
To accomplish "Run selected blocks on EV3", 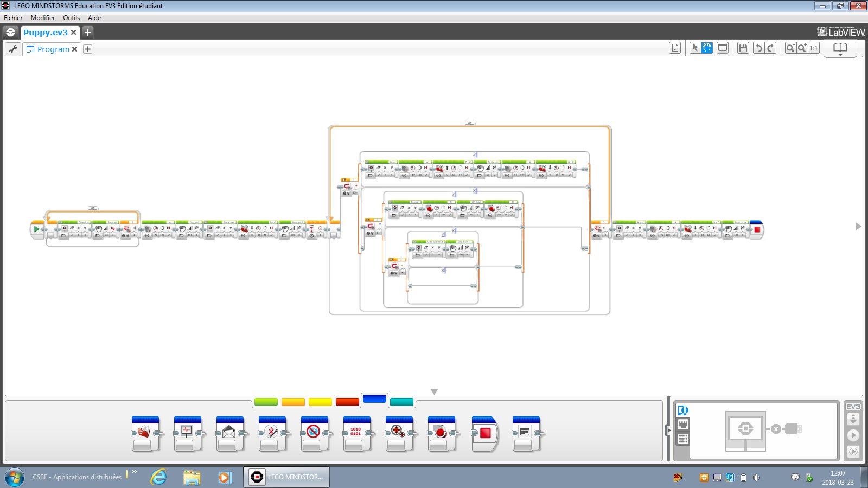I will 853,451.
